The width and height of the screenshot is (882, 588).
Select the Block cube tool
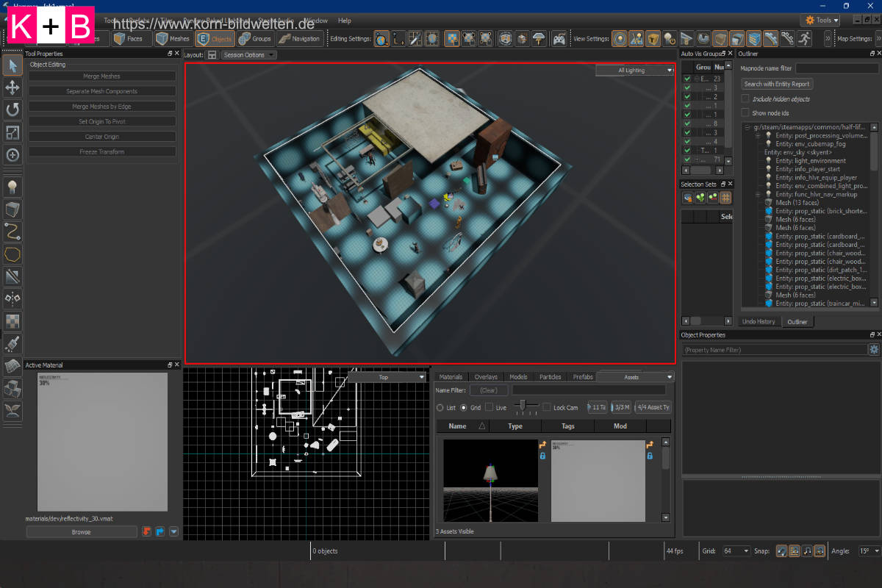click(x=12, y=209)
